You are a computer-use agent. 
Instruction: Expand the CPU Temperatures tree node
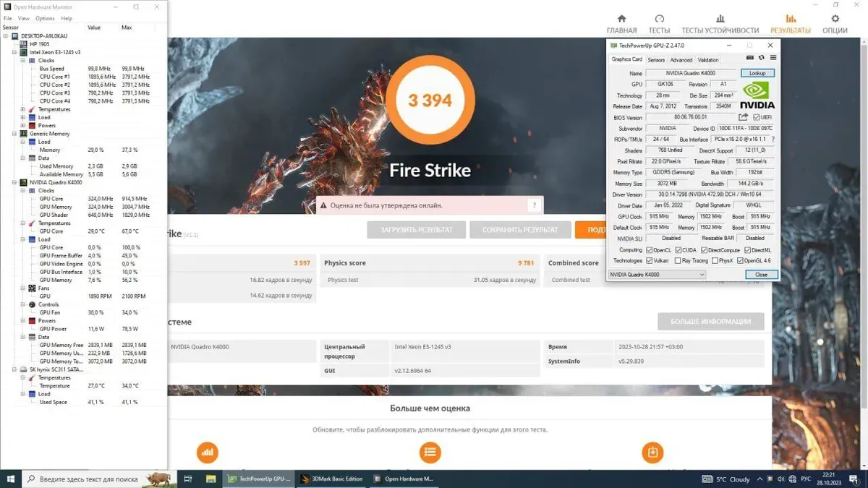[23, 109]
